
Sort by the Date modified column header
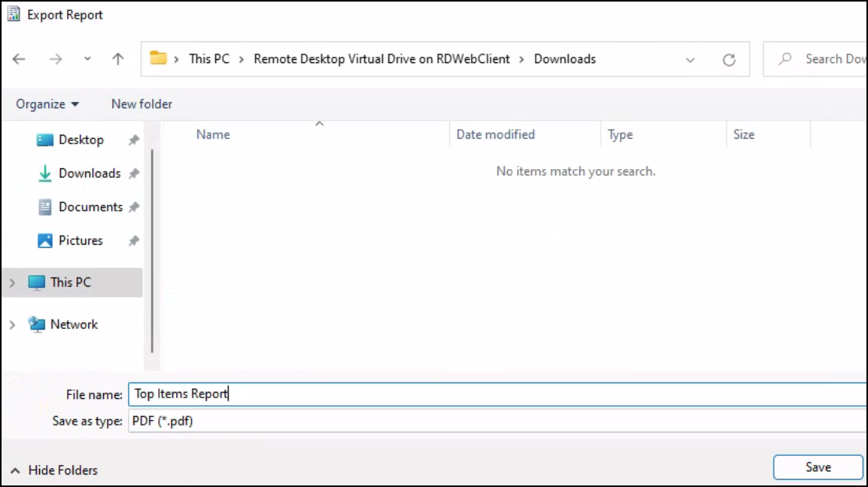click(495, 134)
